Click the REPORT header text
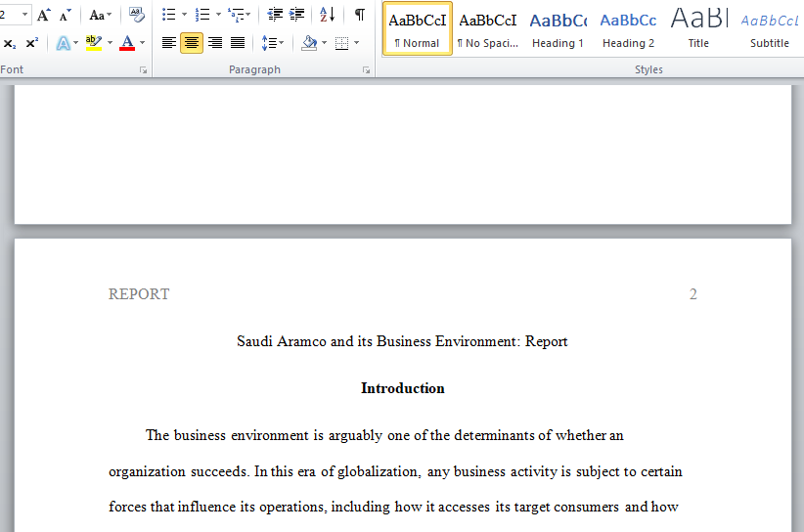Screen dimensions: 804x532 (139, 294)
